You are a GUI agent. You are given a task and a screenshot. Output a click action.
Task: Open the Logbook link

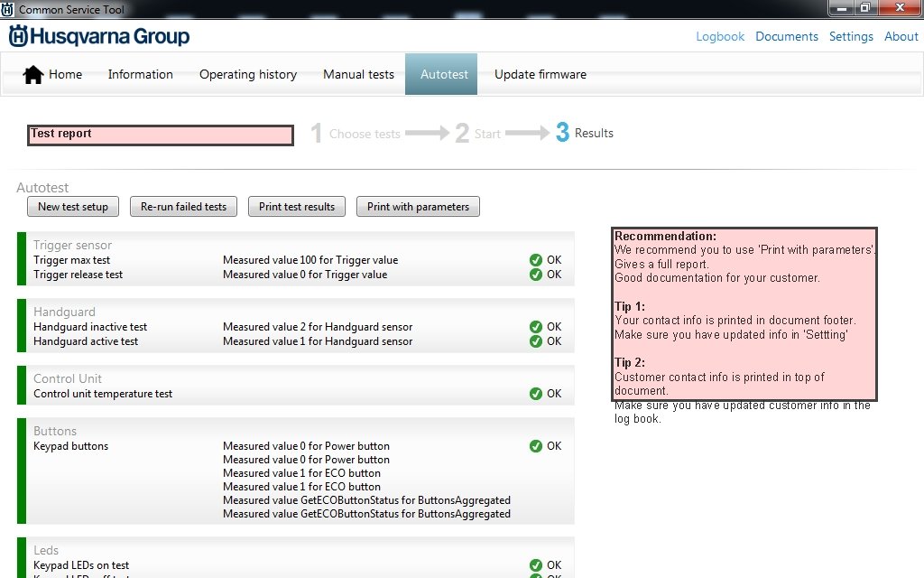coord(720,36)
